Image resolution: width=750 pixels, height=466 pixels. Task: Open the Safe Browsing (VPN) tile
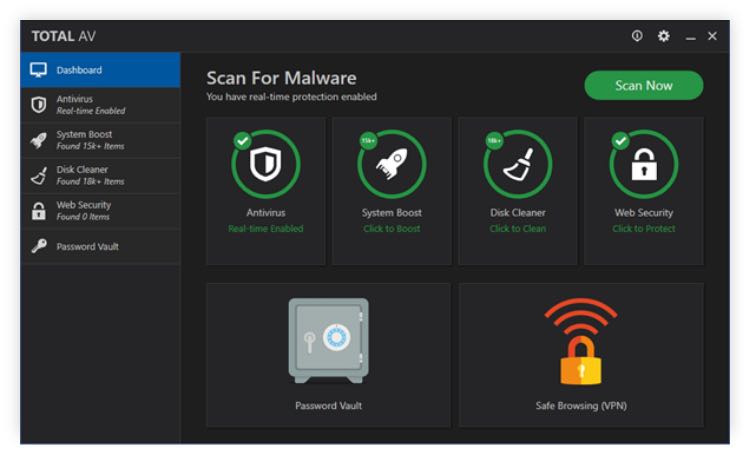pyautogui.click(x=581, y=355)
